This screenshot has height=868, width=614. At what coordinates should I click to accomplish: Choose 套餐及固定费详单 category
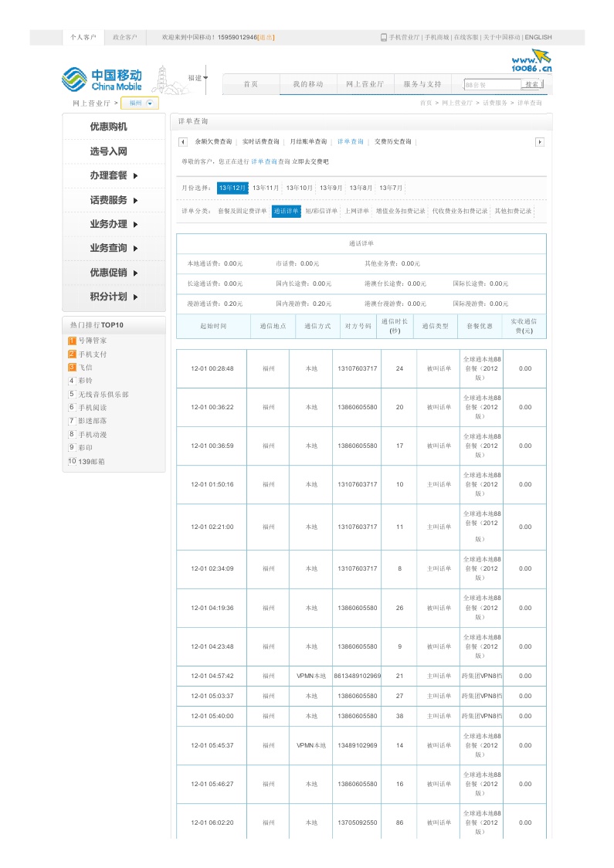(242, 211)
